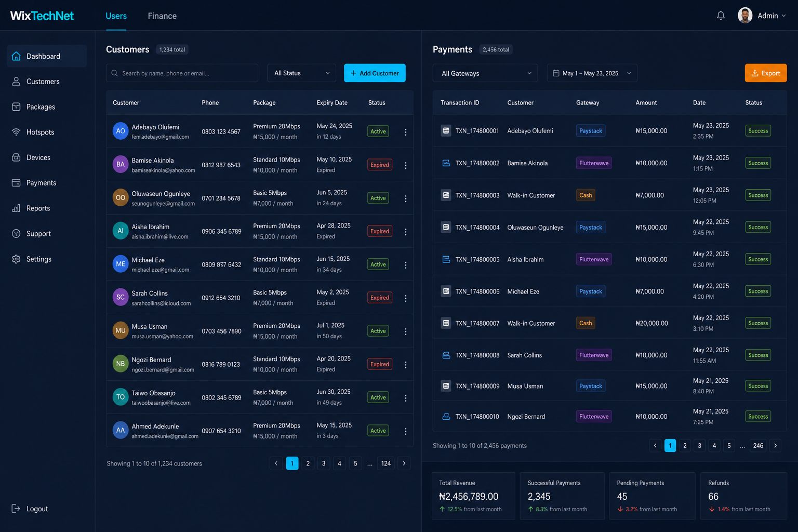Go to customers page 3
Viewport: 798px width, 532px height.
tap(324, 463)
